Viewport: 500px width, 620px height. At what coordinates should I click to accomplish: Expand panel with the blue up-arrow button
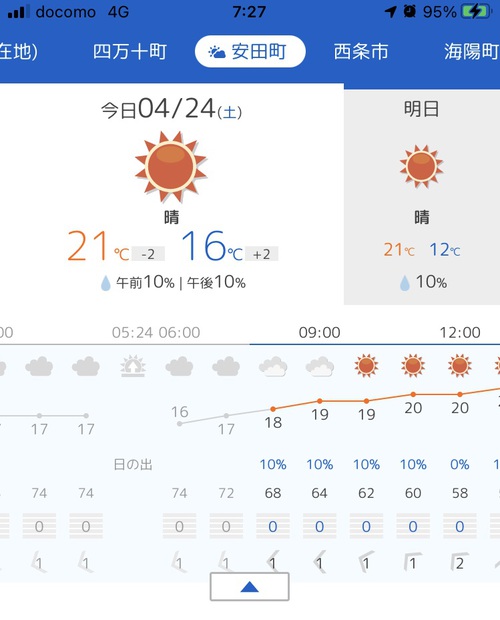click(x=249, y=586)
